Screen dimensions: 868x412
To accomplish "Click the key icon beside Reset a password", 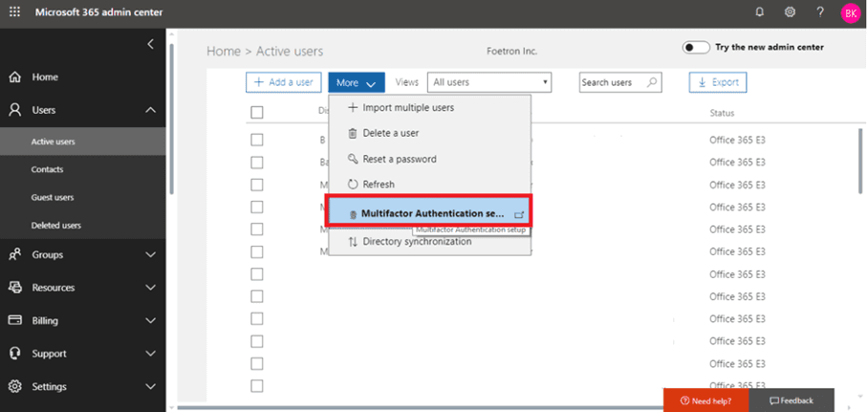I will coord(352,159).
